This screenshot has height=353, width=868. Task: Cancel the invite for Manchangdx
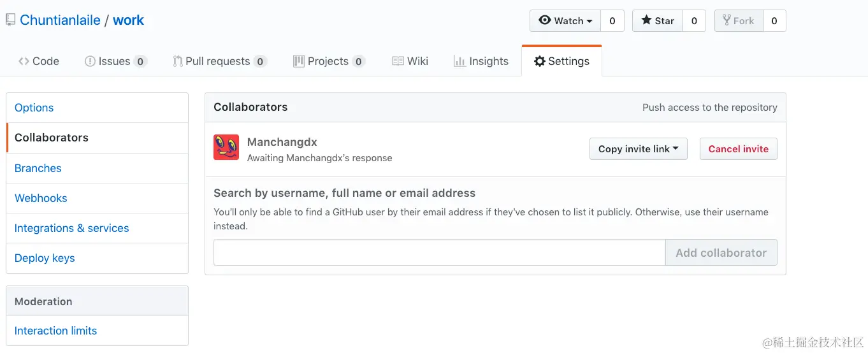738,149
